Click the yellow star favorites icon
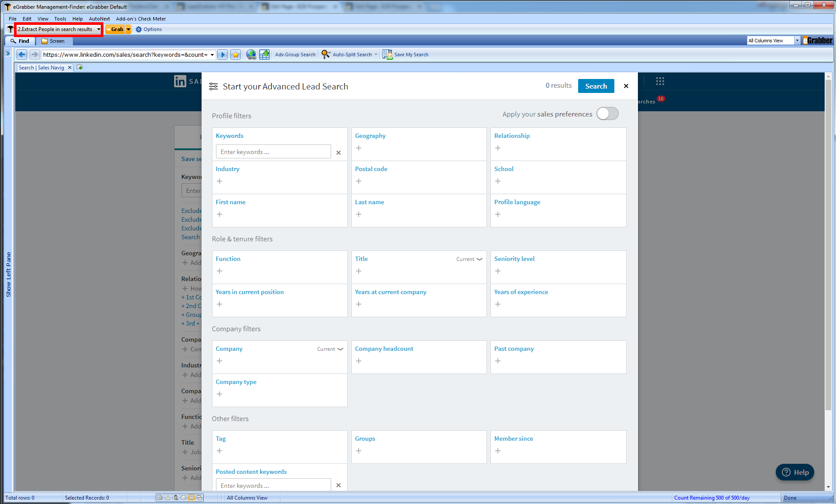This screenshot has width=836, height=504. [x=236, y=55]
